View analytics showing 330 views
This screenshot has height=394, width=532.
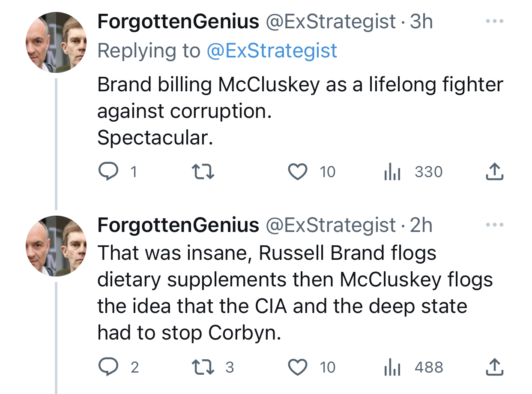click(392, 172)
